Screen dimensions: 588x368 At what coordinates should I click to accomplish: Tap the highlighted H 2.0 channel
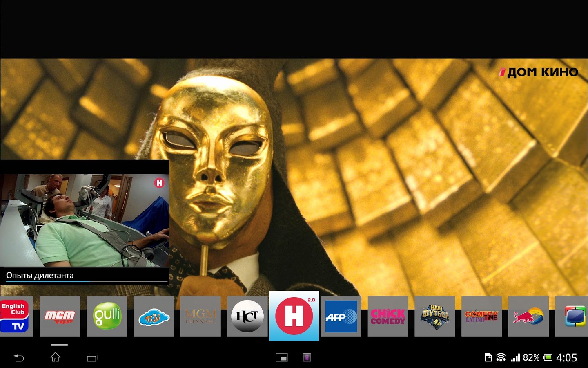click(294, 316)
